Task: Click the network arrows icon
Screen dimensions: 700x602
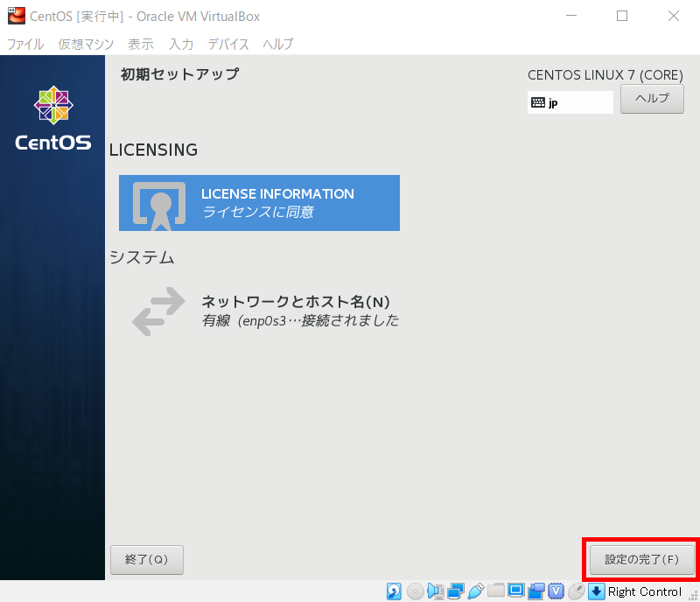Action: (158, 311)
